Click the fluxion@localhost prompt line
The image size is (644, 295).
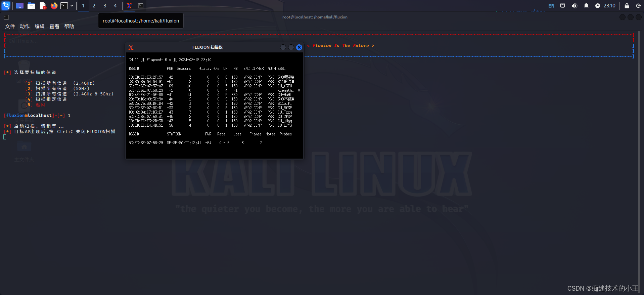click(37, 116)
